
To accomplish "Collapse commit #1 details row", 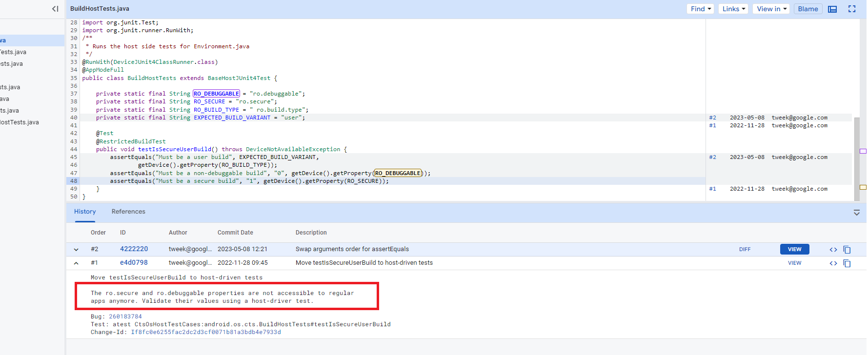I will click(x=76, y=263).
